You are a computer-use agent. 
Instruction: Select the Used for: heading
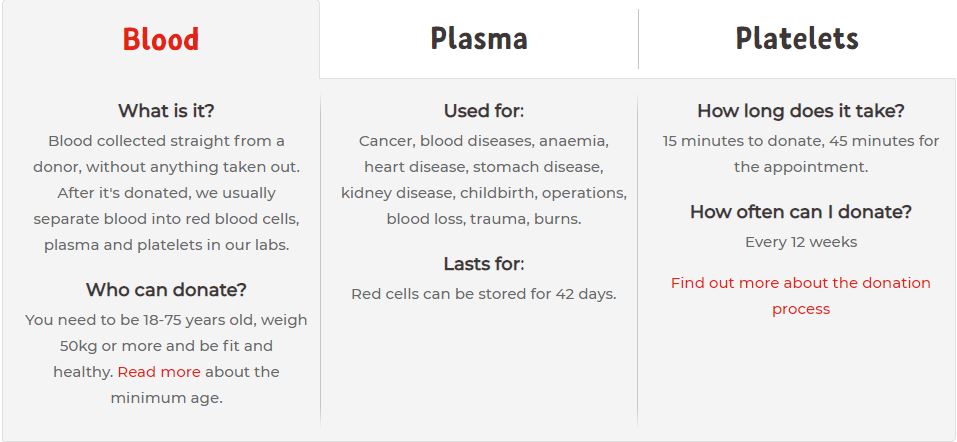tap(484, 111)
